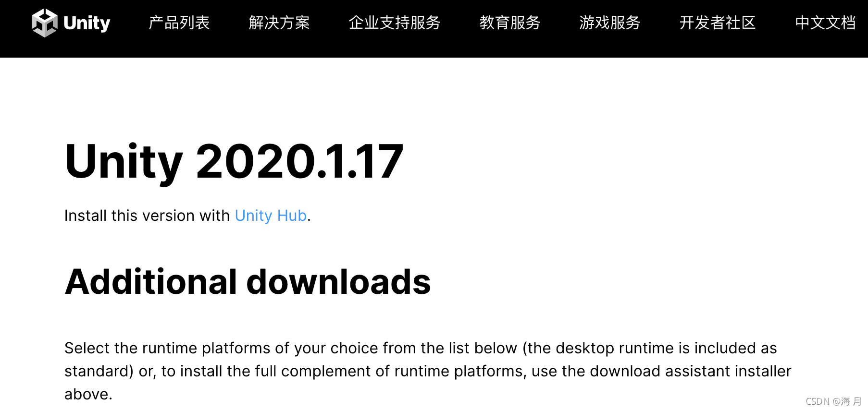Click the CSDN @海月 watermark
868x410 pixels.
point(833,401)
